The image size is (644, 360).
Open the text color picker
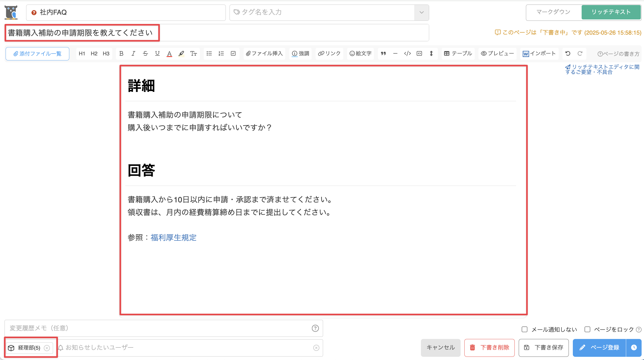point(170,54)
